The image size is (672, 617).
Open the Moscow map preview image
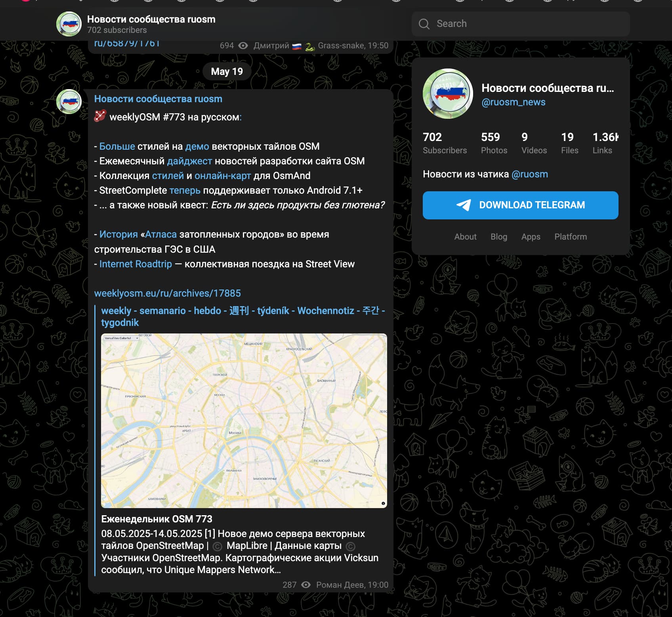244,421
